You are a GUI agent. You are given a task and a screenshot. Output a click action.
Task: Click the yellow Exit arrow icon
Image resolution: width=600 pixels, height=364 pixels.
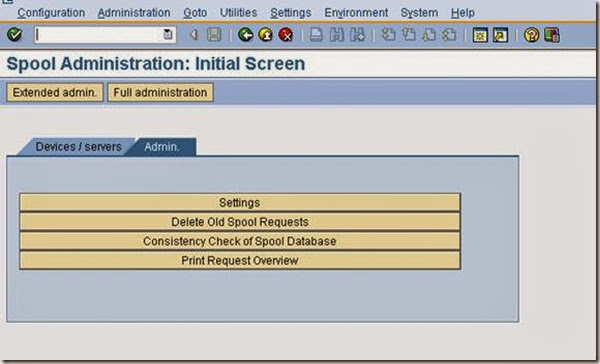[x=265, y=35]
